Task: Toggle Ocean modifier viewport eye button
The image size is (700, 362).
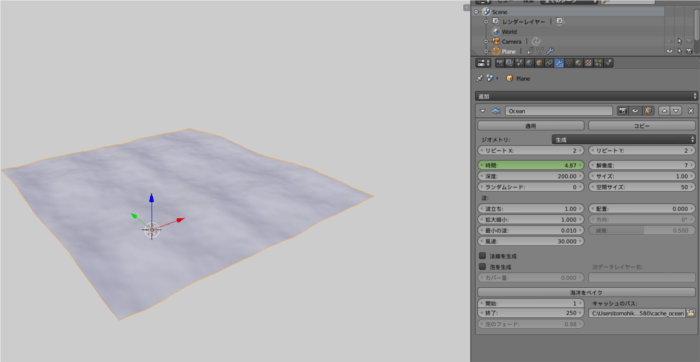Action: tap(635, 111)
